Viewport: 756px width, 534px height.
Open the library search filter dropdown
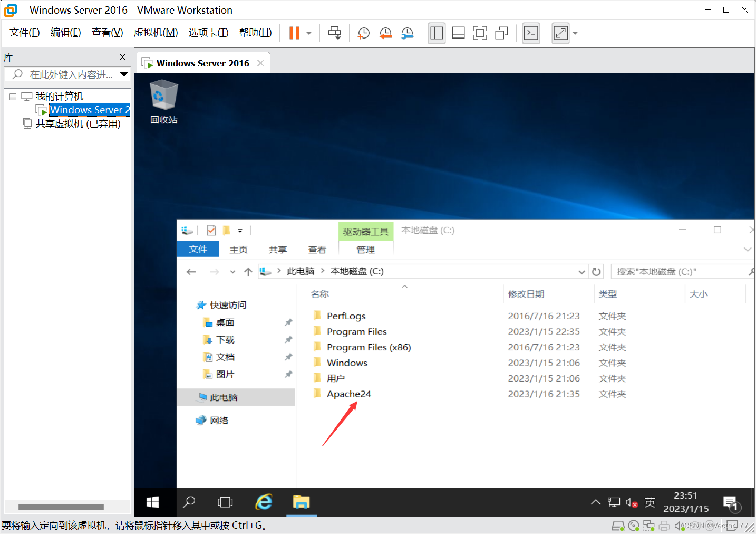124,74
